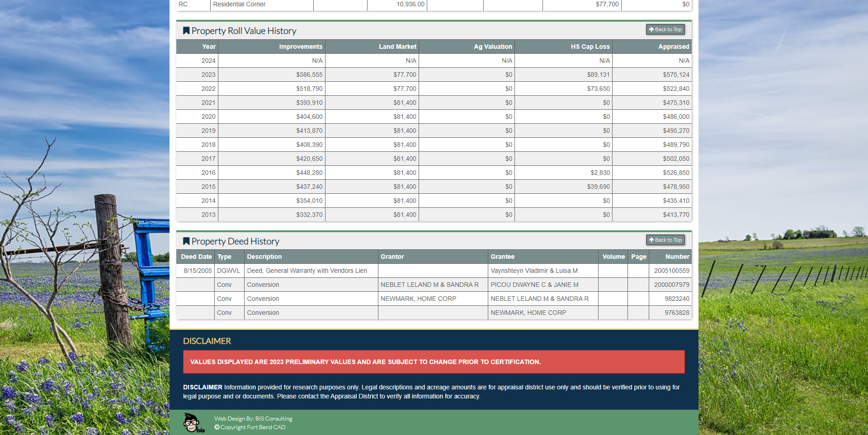Select the 2017 appraised value $502,050
Image resolution: width=868 pixels, height=435 pixels.
(x=676, y=159)
